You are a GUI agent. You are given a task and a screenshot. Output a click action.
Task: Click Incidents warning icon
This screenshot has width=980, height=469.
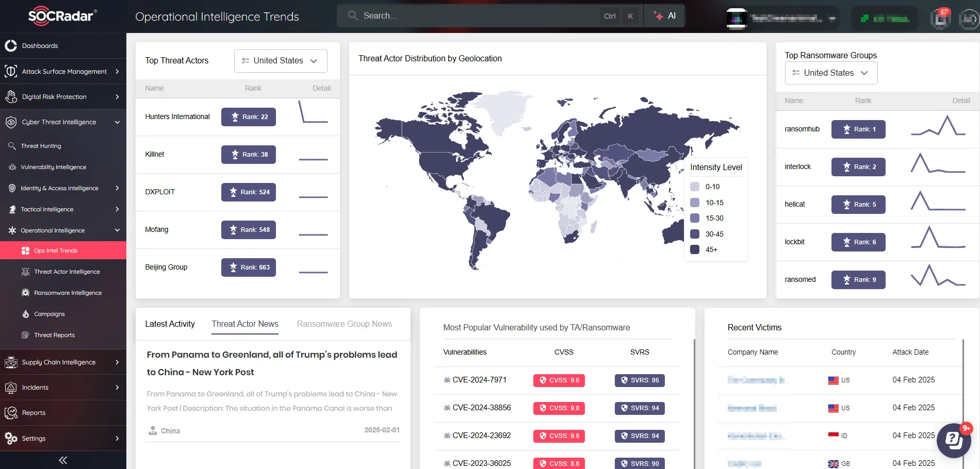click(11, 388)
